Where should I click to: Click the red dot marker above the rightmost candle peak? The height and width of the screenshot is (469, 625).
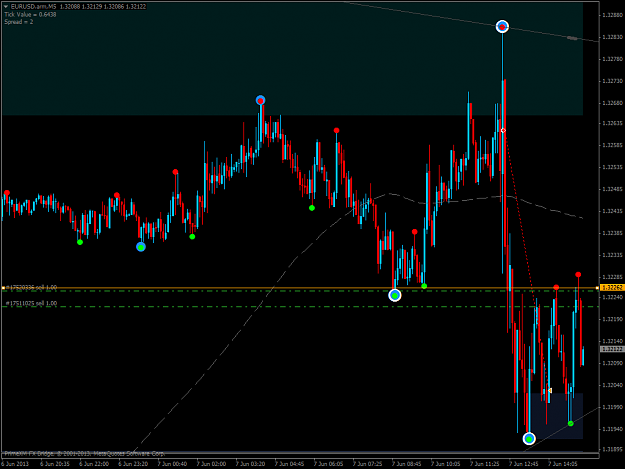point(578,275)
